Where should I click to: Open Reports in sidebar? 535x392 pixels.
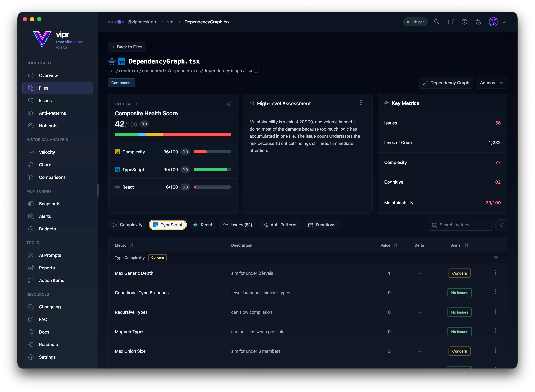click(58, 268)
